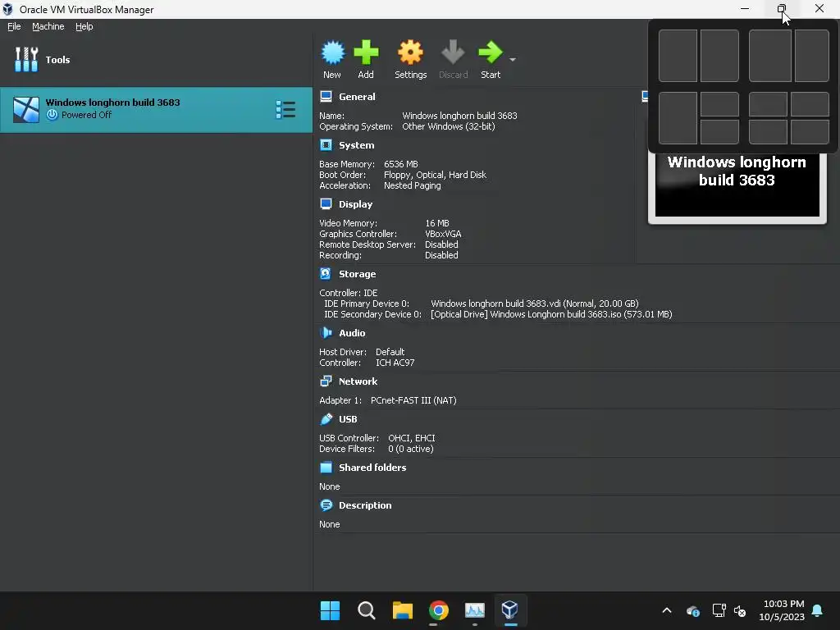Click the VirtualBox taskbar icon
This screenshot has width=840, height=630.
click(x=509, y=610)
